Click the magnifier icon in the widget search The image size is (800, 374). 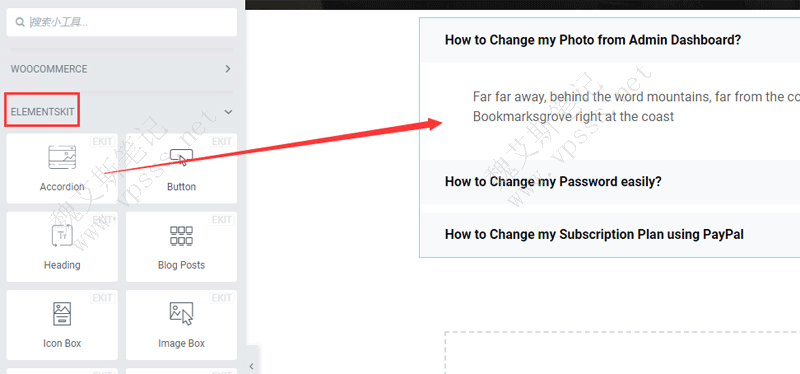20,22
